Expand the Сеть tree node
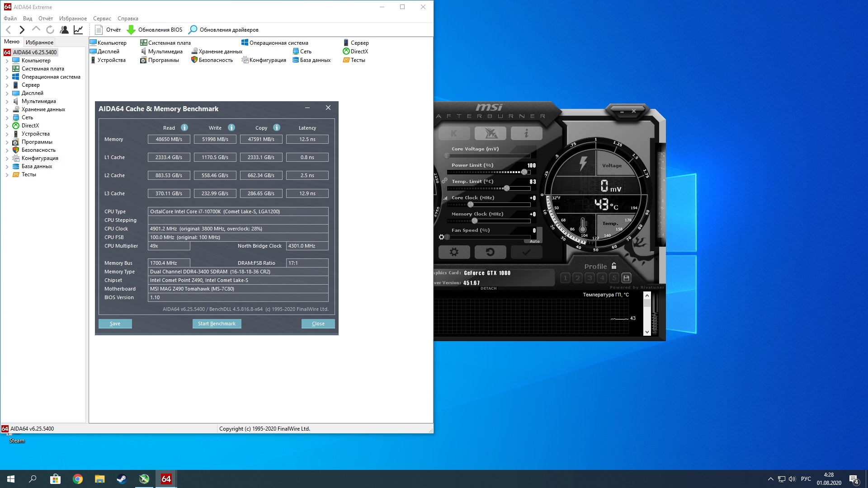 coord(7,117)
